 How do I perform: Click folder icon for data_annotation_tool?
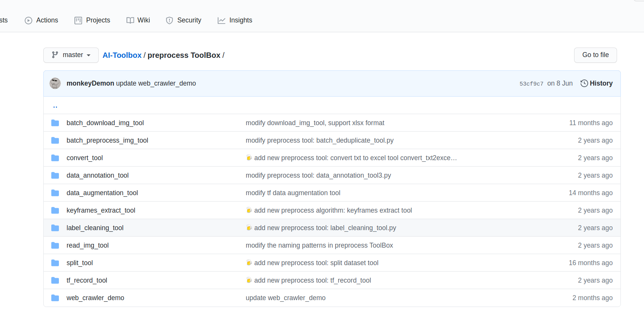pos(55,175)
